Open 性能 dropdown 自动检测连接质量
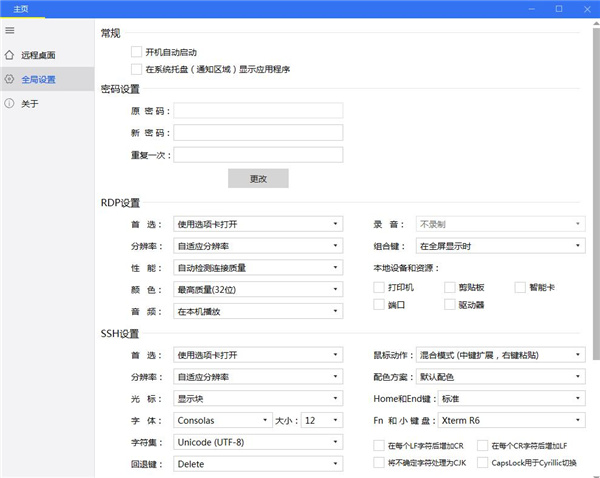 coord(258,268)
